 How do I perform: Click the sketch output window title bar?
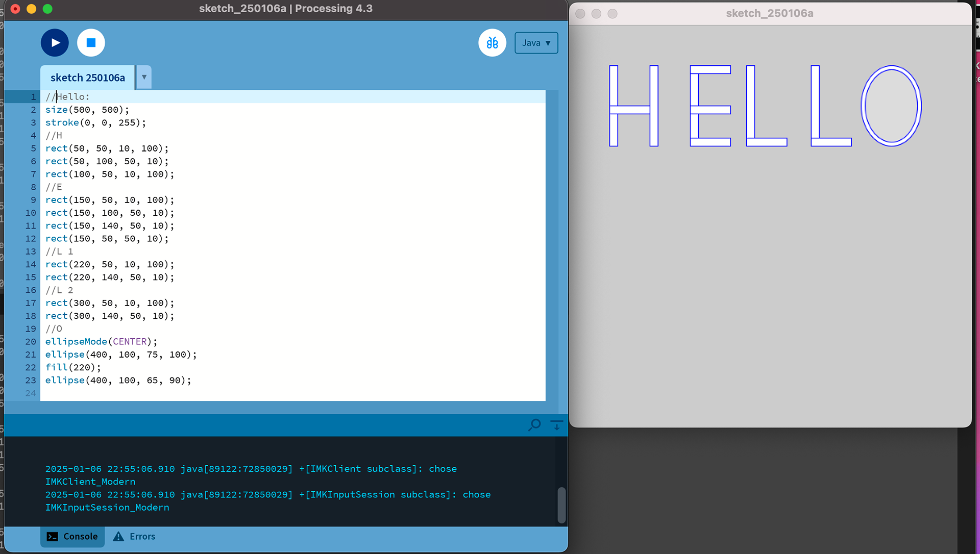(x=770, y=14)
